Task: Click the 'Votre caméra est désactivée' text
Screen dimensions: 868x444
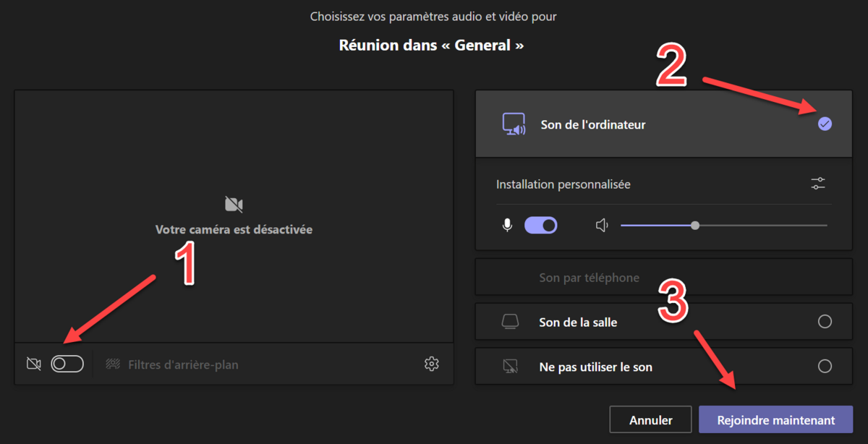Action: click(x=234, y=229)
